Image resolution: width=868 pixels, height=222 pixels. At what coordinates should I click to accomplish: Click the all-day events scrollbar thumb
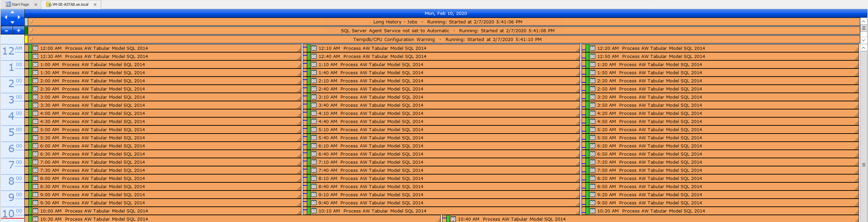[864, 28]
